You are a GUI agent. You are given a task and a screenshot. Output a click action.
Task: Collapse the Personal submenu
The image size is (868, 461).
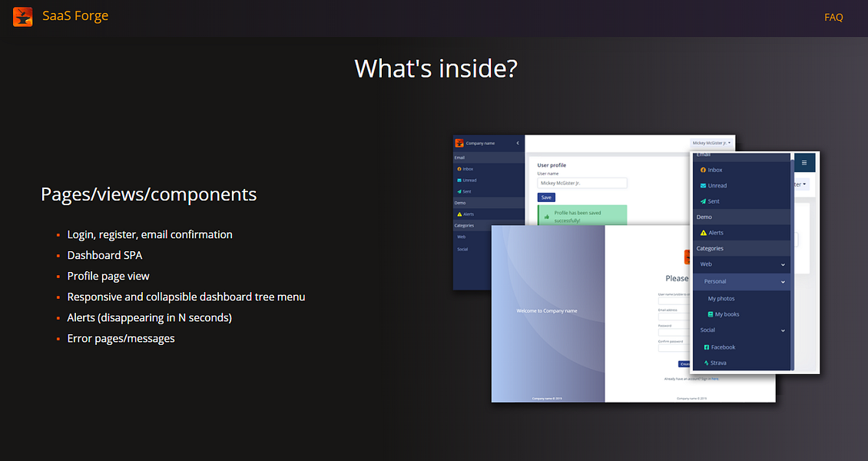click(782, 281)
